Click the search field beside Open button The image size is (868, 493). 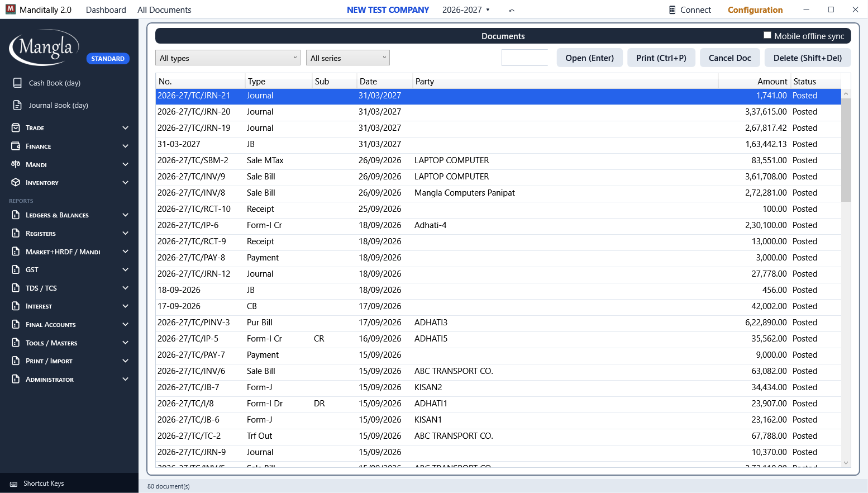525,58
